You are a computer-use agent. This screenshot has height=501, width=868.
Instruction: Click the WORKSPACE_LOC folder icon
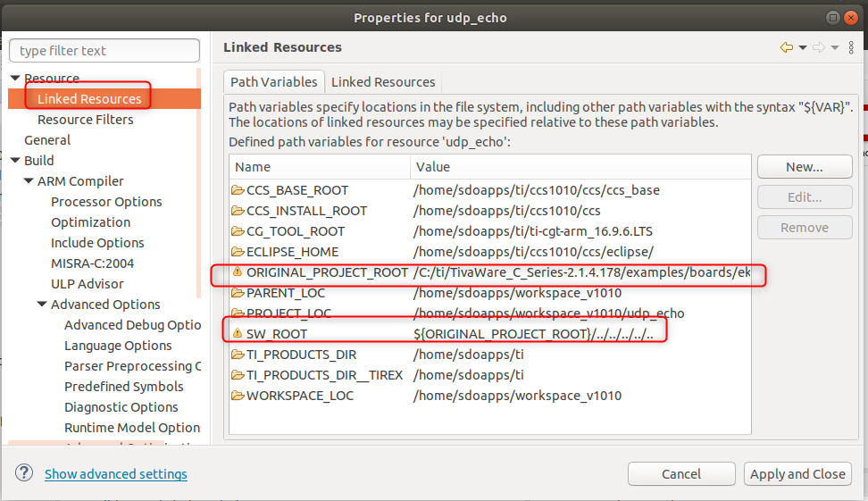click(x=238, y=396)
